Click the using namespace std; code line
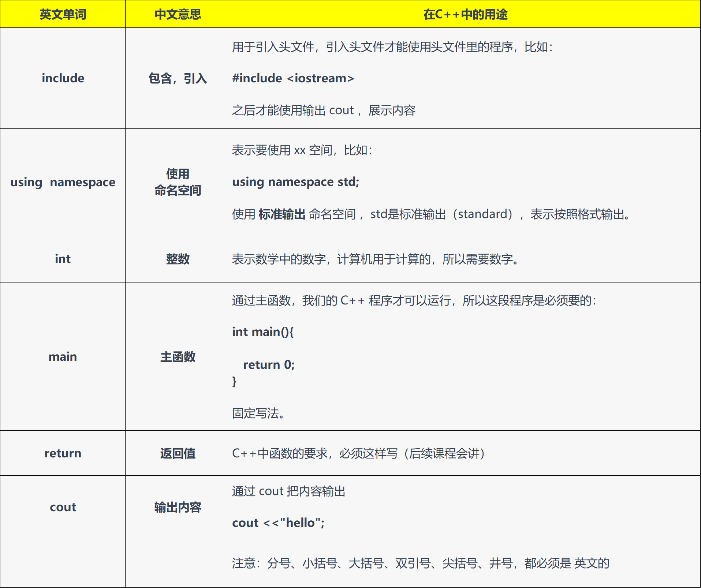Viewport: 701px width, 588px height. tap(295, 182)
